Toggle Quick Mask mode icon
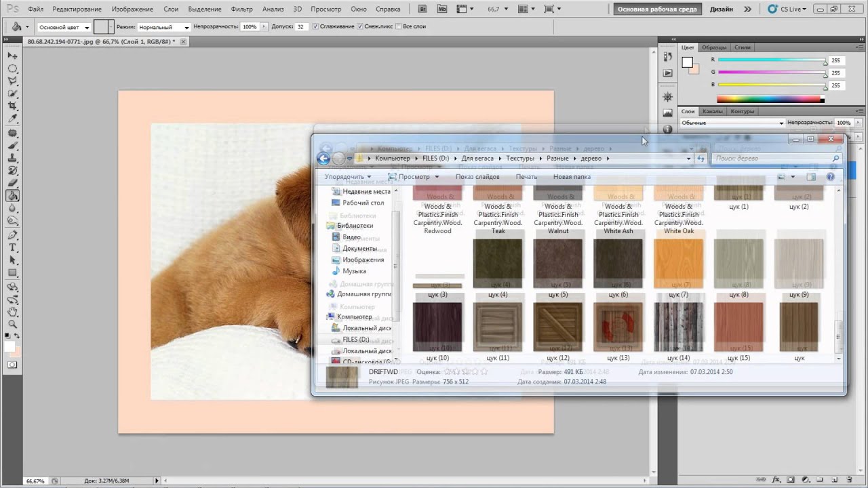 tap(12, 365)
